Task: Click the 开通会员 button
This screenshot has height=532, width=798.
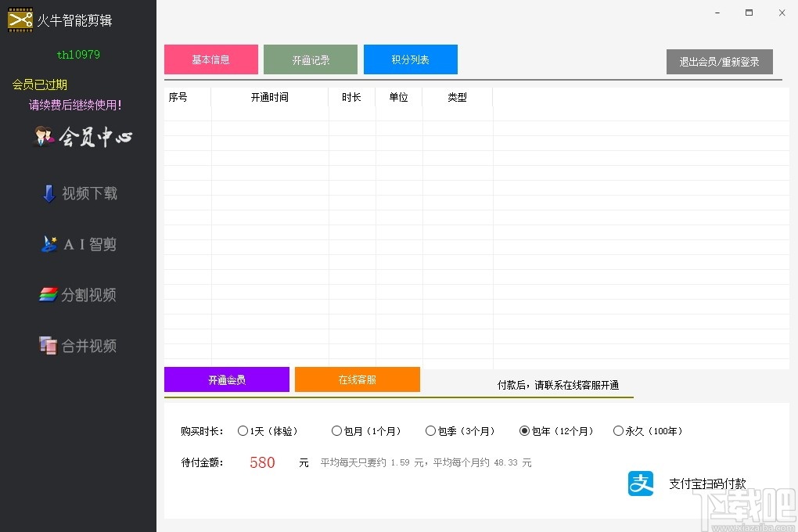Action: [x=226, y=379]
